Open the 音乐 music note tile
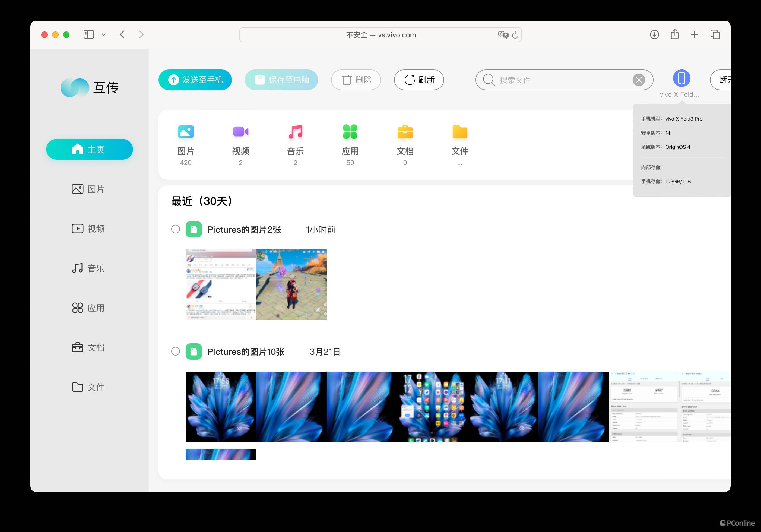 point(295,132)
